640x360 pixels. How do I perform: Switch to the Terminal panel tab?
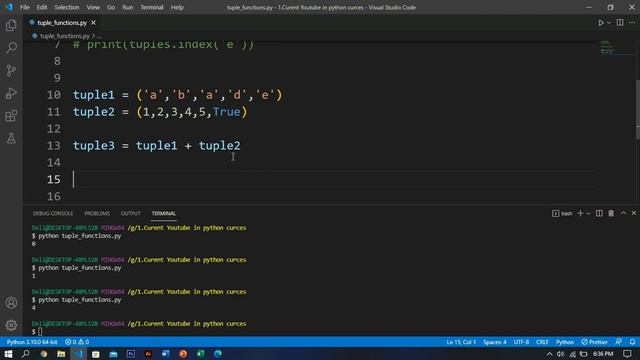164,213
